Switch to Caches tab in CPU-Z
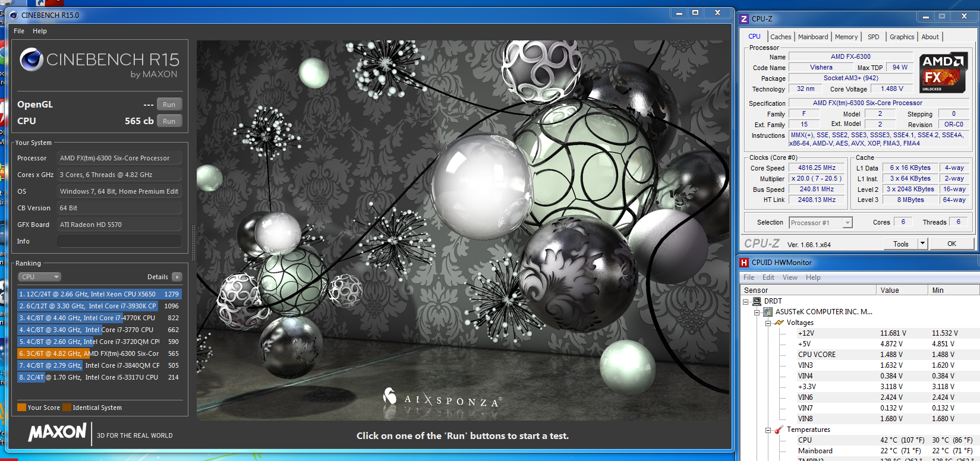 781,37
